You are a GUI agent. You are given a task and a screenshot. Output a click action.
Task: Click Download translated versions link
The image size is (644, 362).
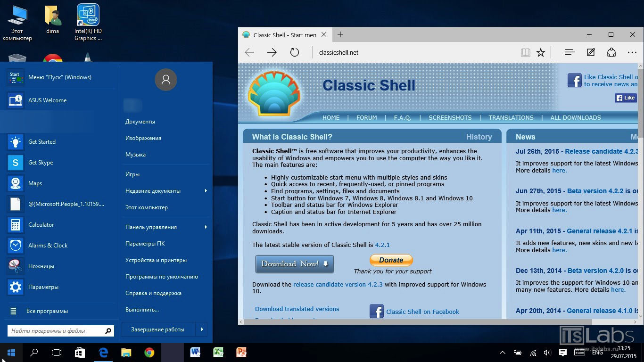297,309
